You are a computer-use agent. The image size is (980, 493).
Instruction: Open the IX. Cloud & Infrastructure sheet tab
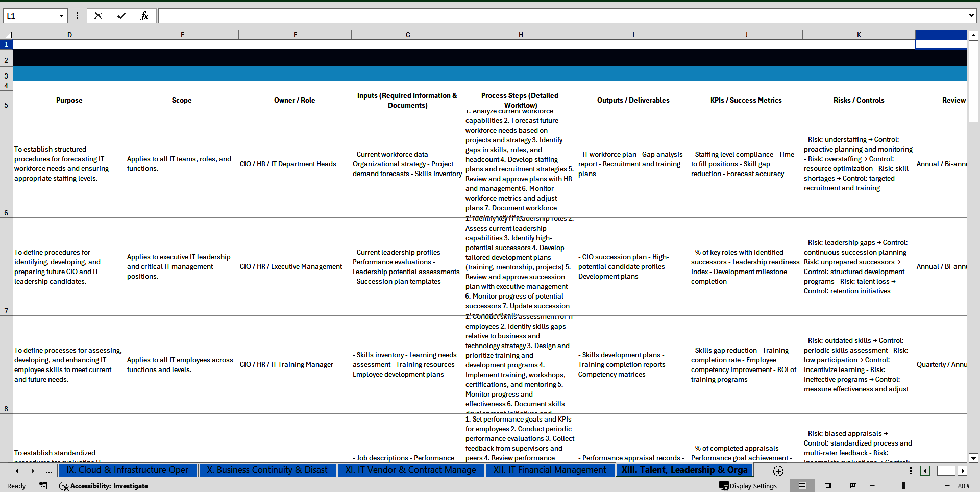click(128, 470)
